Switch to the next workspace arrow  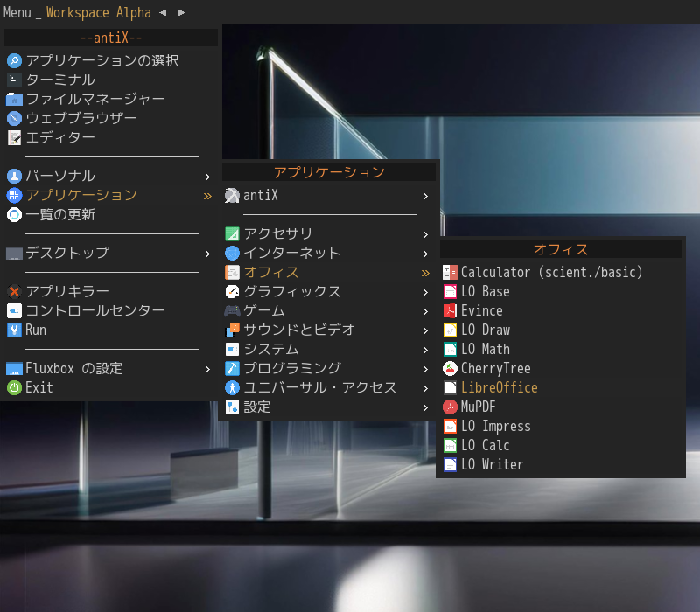pos(182,13)
